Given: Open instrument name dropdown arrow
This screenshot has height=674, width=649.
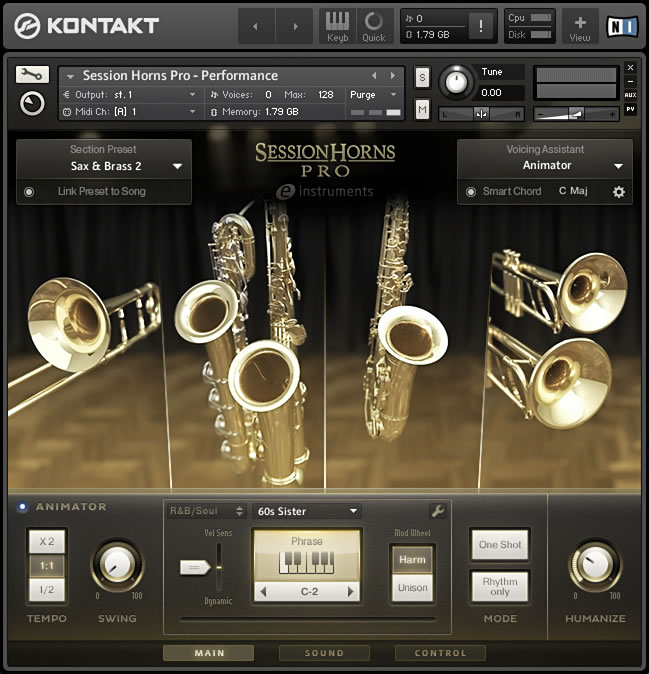Looking at the screenshot, I should (x=70, y=77).
